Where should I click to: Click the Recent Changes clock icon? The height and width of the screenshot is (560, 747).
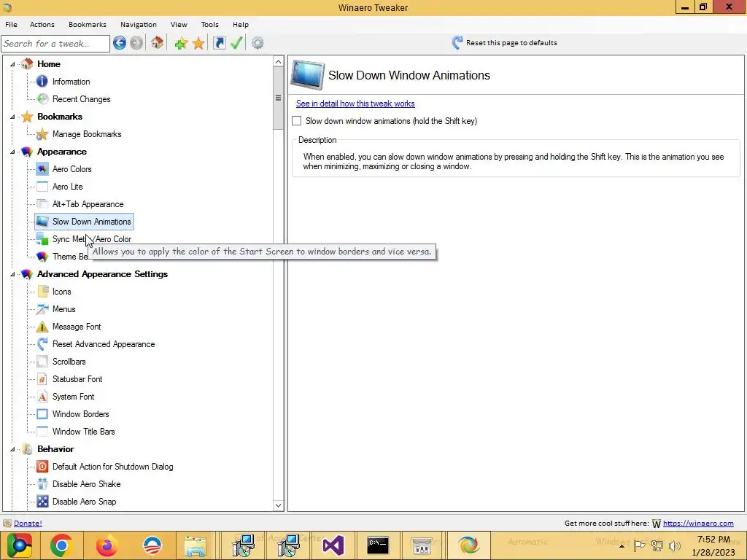click(x=42, y=99)
